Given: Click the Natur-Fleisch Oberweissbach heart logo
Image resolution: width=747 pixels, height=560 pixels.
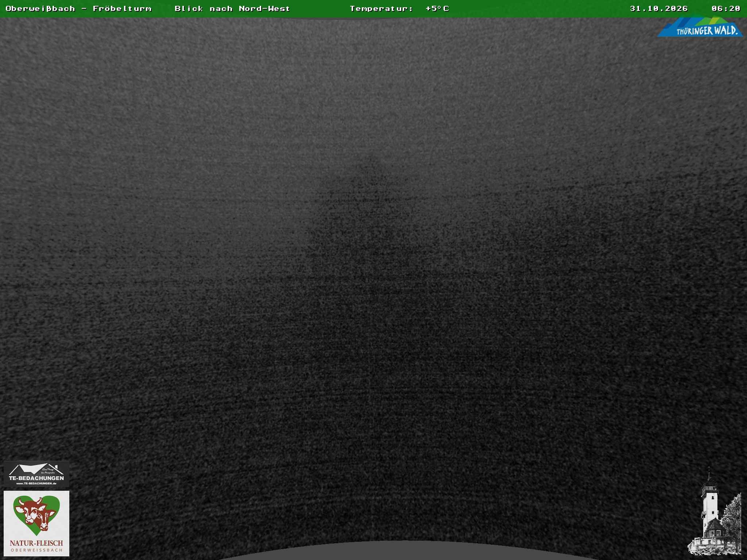Looking at the screenshot, I should (x=36, y=523).
